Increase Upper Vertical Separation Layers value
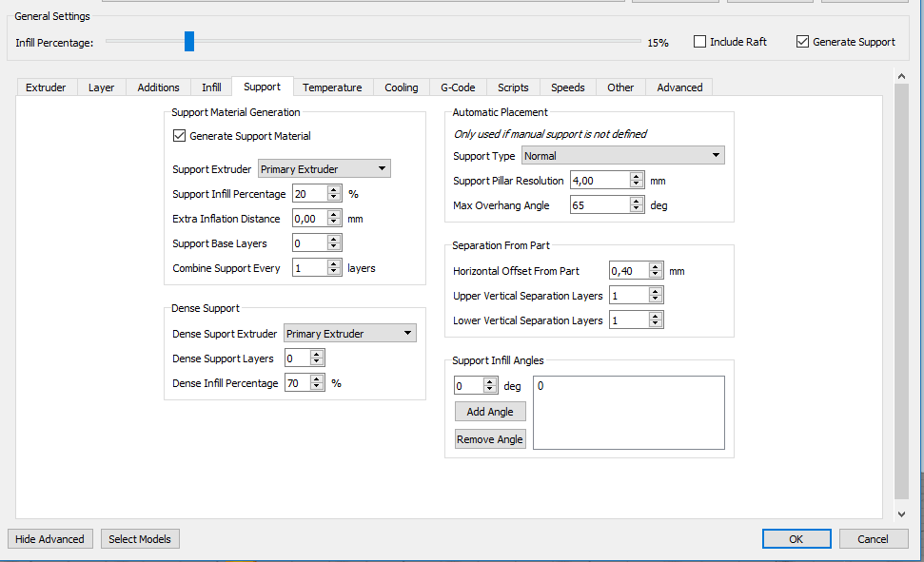This screenshot has width=924, height=562. pos(655,292)
